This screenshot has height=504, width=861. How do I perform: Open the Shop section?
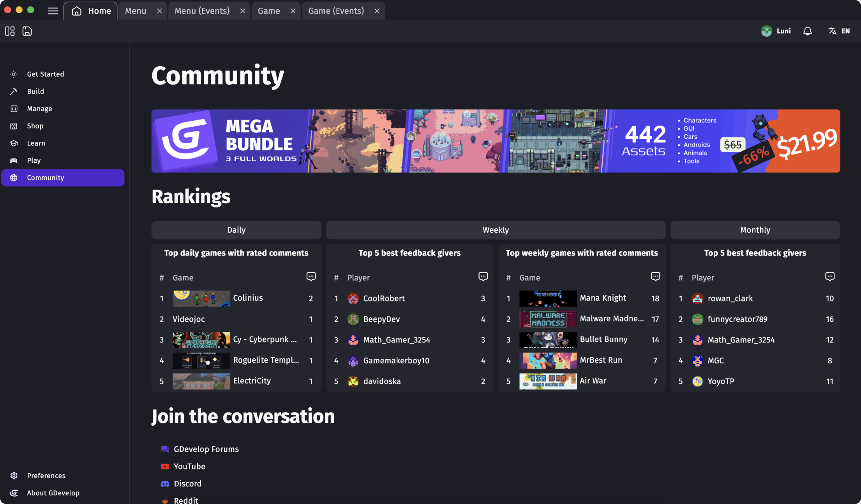point(35,126)
